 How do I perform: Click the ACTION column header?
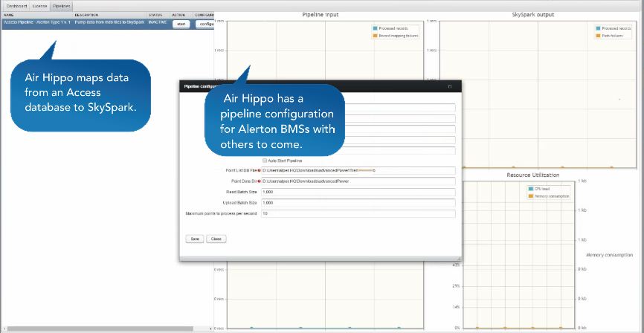(x=179, y=15)
